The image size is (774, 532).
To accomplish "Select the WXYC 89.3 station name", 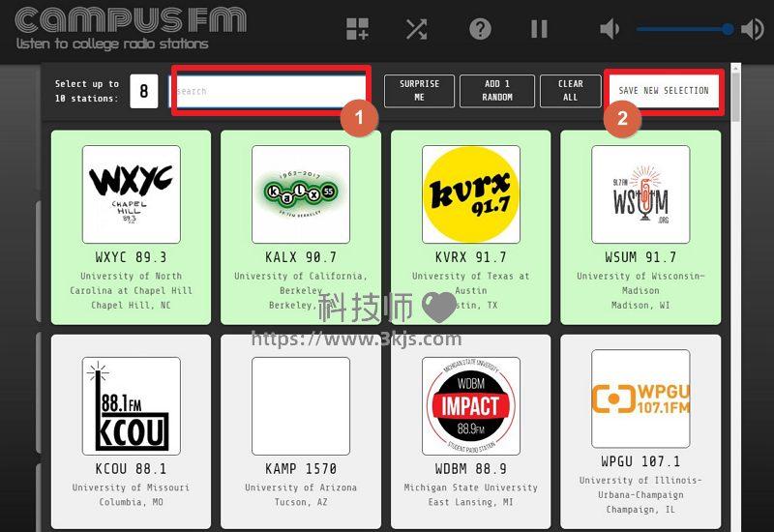I will point(132,257).
